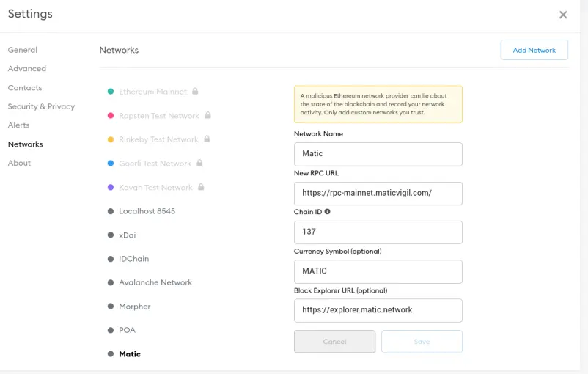
Task: Click the Block Explorer URL field
Action: pos(378,310)
